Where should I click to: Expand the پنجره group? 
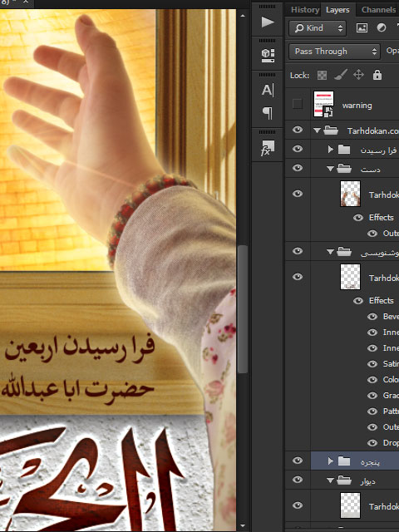pos(330,461)
